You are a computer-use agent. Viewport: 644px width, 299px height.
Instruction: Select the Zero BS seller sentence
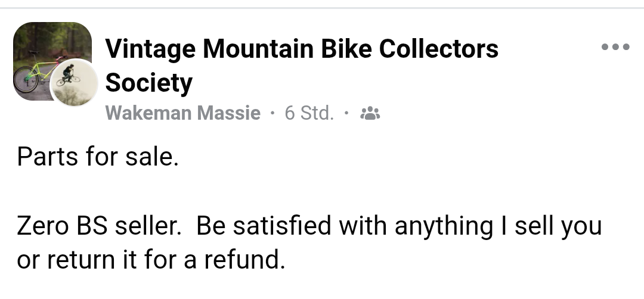coord(101,226)
